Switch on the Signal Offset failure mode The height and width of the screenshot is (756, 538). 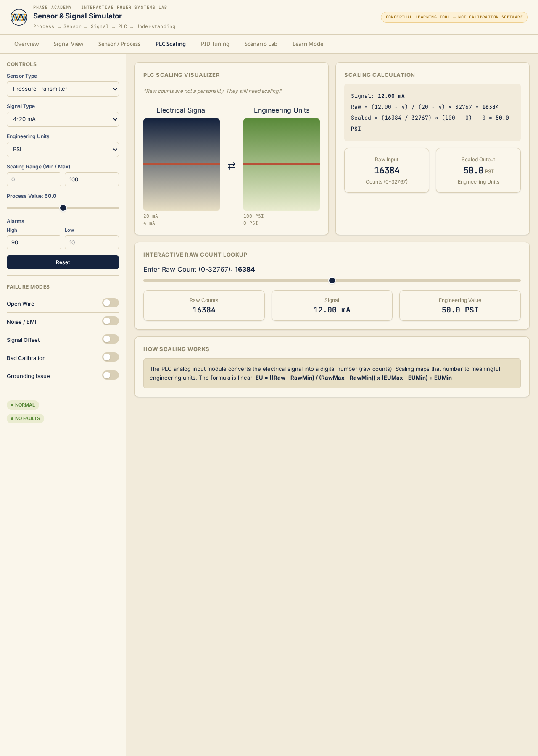tap(111, 339)
